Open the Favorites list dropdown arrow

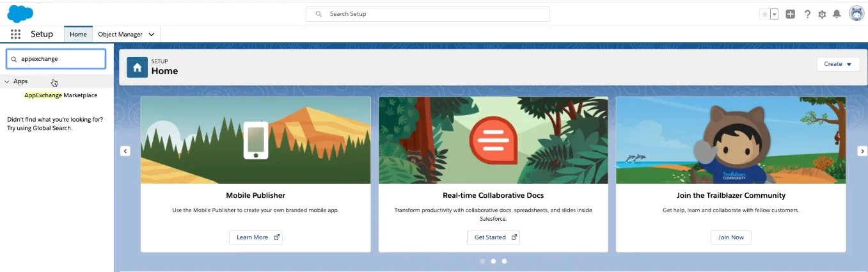pyautogui.click(x=774, y=14)
